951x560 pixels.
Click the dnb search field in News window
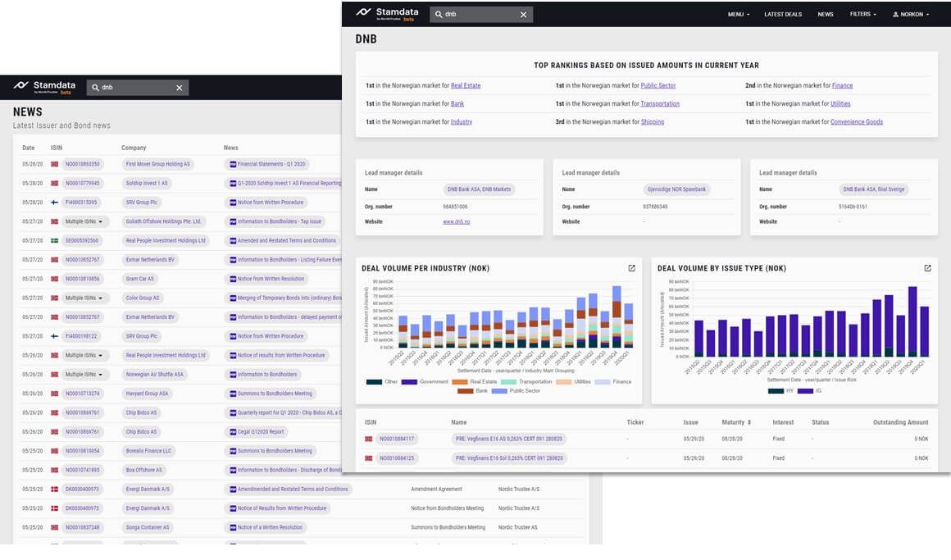138,88
